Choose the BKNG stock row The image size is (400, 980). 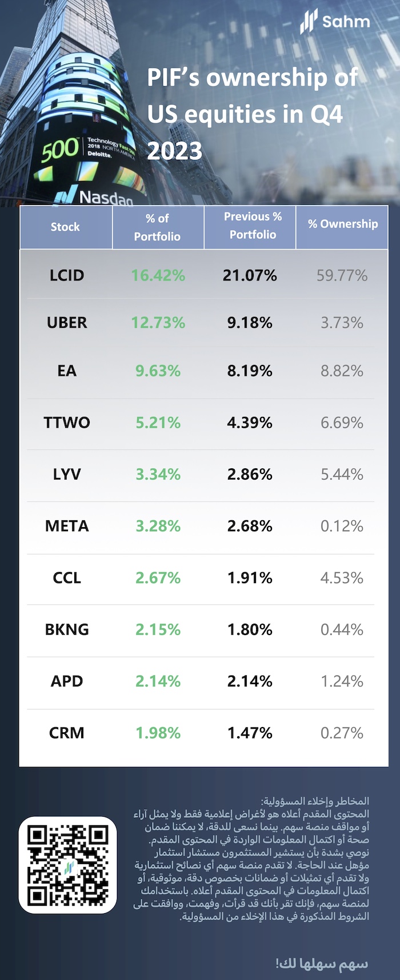pyautogui.click(x=67, y=629)
